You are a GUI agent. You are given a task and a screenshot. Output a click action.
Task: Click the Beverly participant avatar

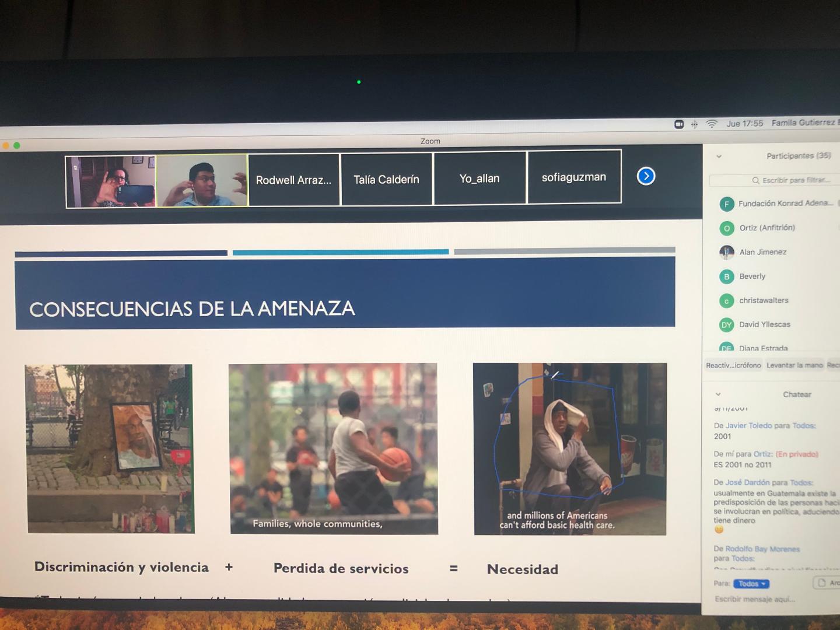click(x=726, y=276)
